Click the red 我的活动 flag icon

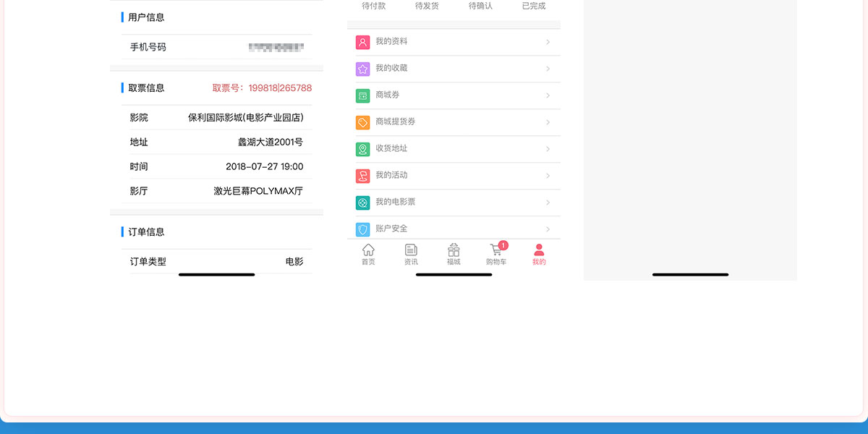[362, 176]
